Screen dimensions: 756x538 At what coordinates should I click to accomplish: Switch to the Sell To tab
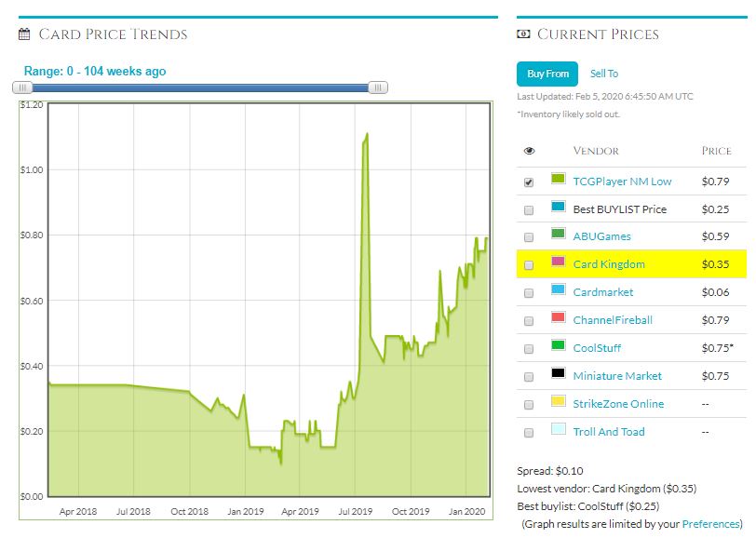(604, 74)
